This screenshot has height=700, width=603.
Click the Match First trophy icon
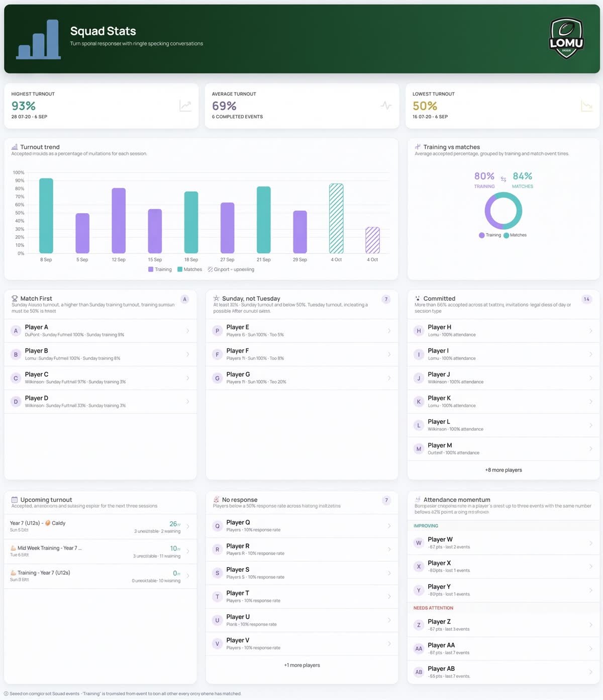click(x=15, y=299)
